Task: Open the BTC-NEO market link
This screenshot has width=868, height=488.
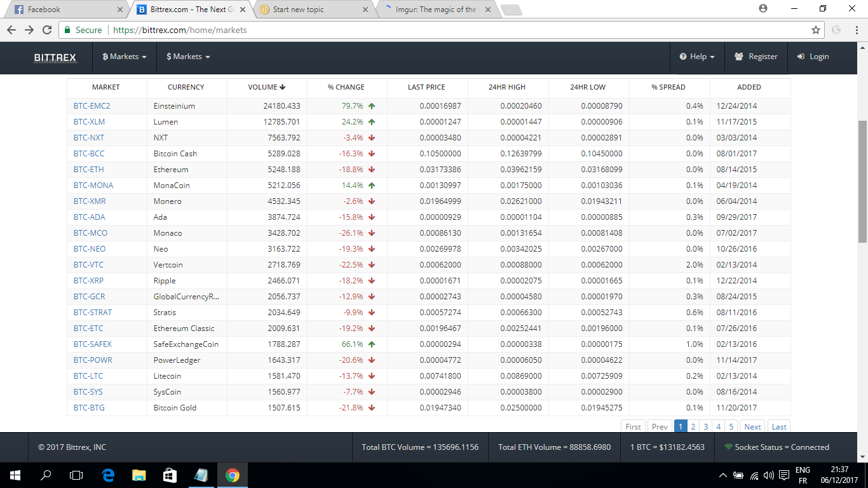Action: coord(90,249)
